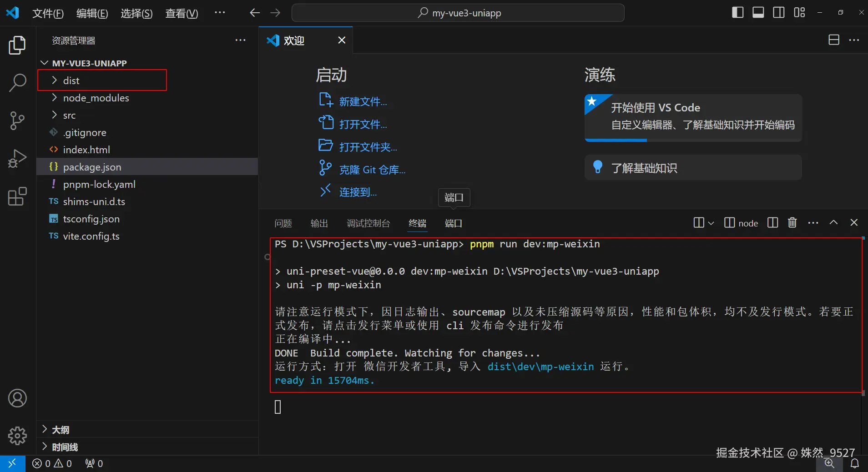The image size is (868, 472).
Task: Open the Search view in activity bar
Action: tap(17, 83)
